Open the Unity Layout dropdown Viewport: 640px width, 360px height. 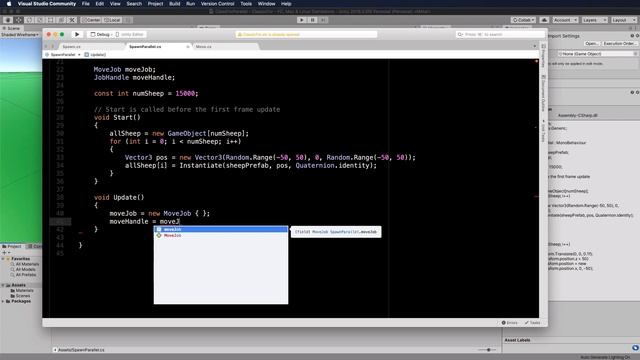pyautogui.click(x=623, y=20)
